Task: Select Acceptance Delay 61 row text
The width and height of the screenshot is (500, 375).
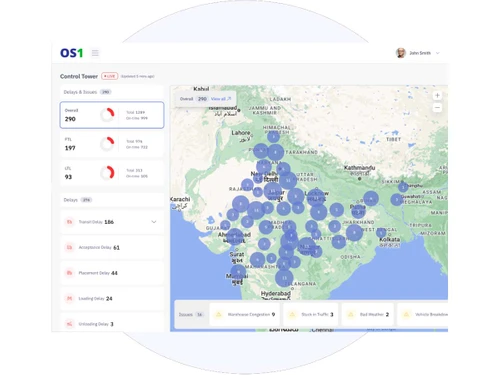Action: (x=99, y=247)
